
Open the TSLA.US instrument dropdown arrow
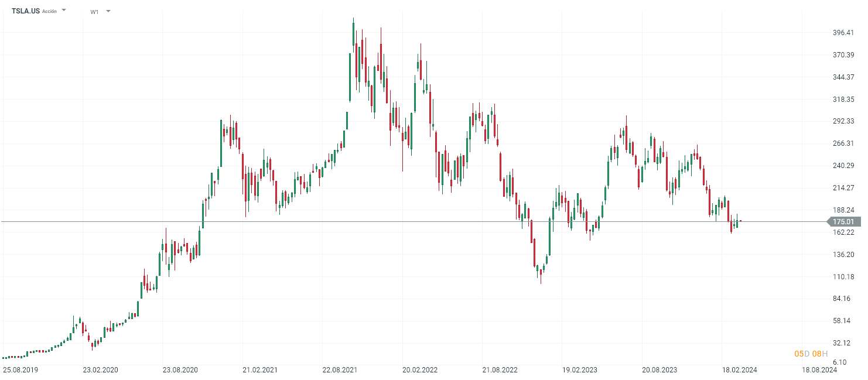point(64,11)
